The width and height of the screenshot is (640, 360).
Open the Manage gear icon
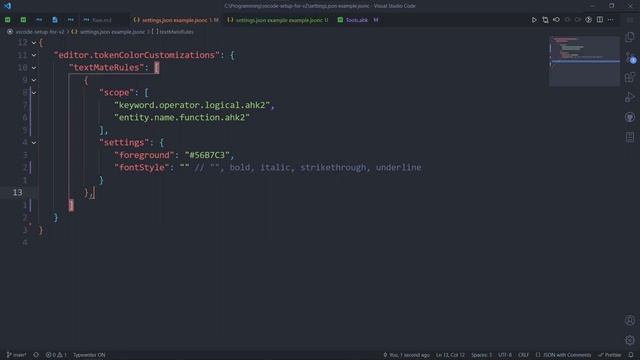click(x=630, y=340)
